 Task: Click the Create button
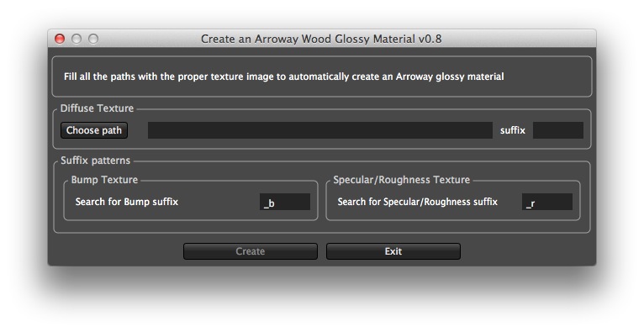251,251
